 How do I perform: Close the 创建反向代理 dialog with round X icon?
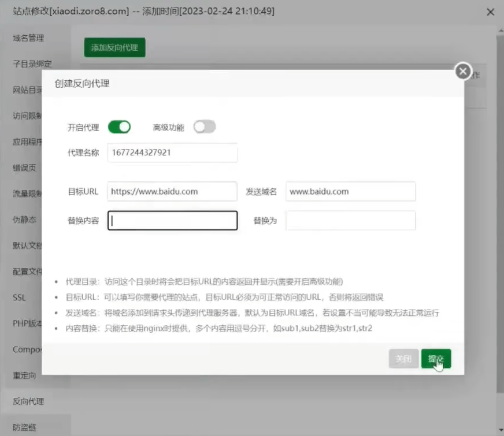pos(463,71)
